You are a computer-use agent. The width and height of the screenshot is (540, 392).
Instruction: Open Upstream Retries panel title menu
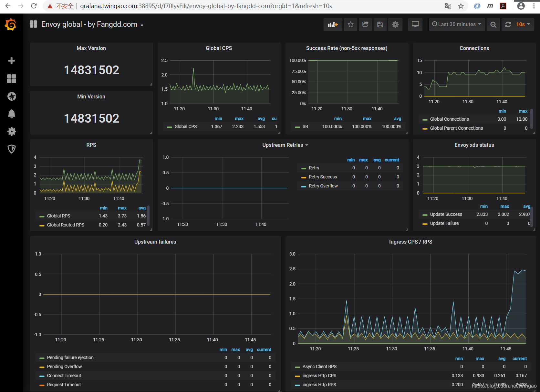coord(285,145)
